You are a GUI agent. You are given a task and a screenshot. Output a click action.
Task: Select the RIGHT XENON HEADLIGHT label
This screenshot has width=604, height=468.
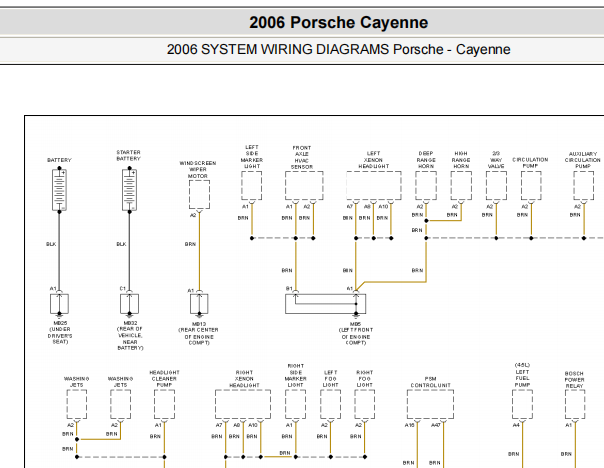244,379
